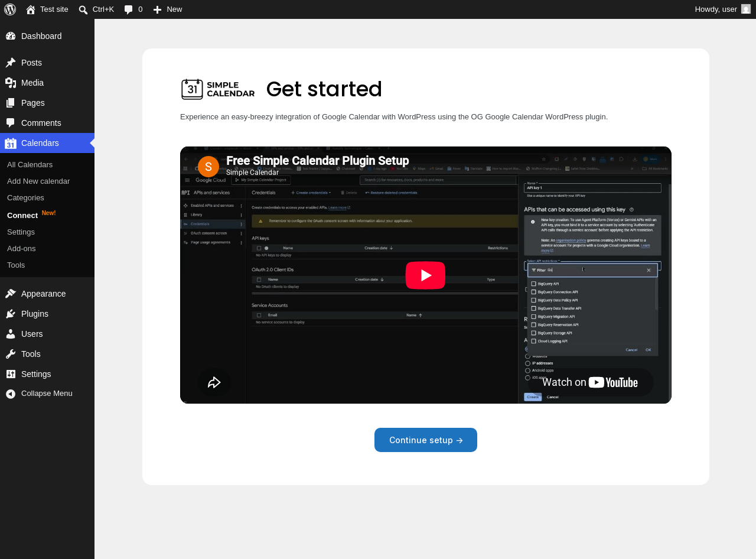Viewport: 756px width, 559px height.
Task: Click the Continue setup button
Action: pyautogui.click(x=426, y=440)
